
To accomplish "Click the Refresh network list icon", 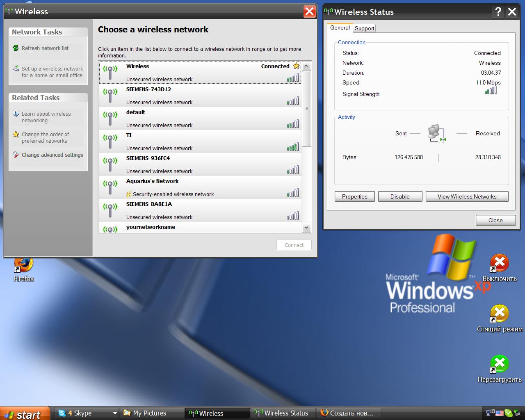I will 16,48.
